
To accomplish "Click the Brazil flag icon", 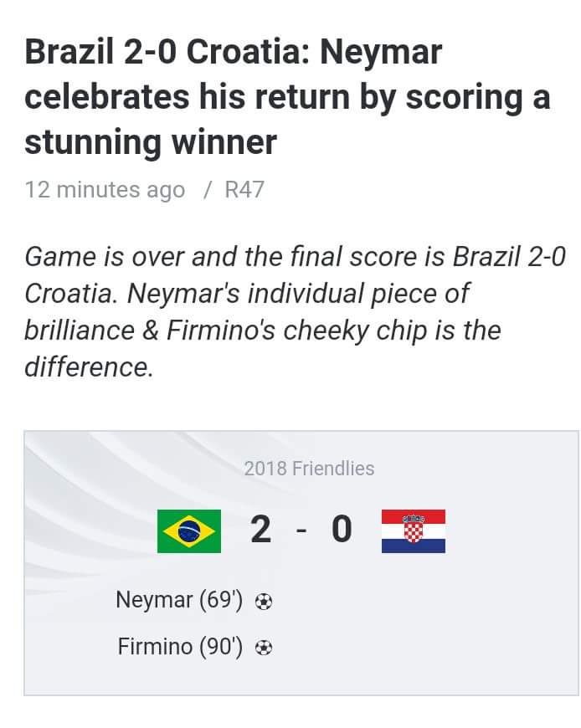I will click(189, 531).
